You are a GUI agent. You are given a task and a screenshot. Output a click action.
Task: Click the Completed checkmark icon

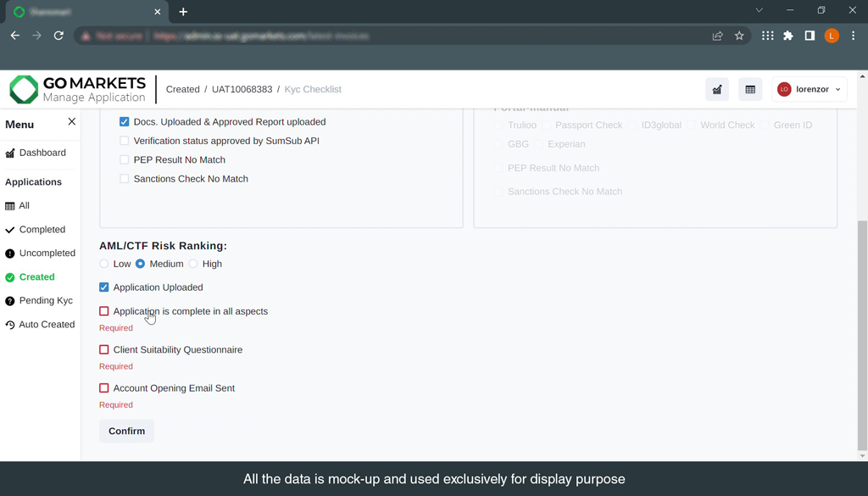tap(10, 230)
